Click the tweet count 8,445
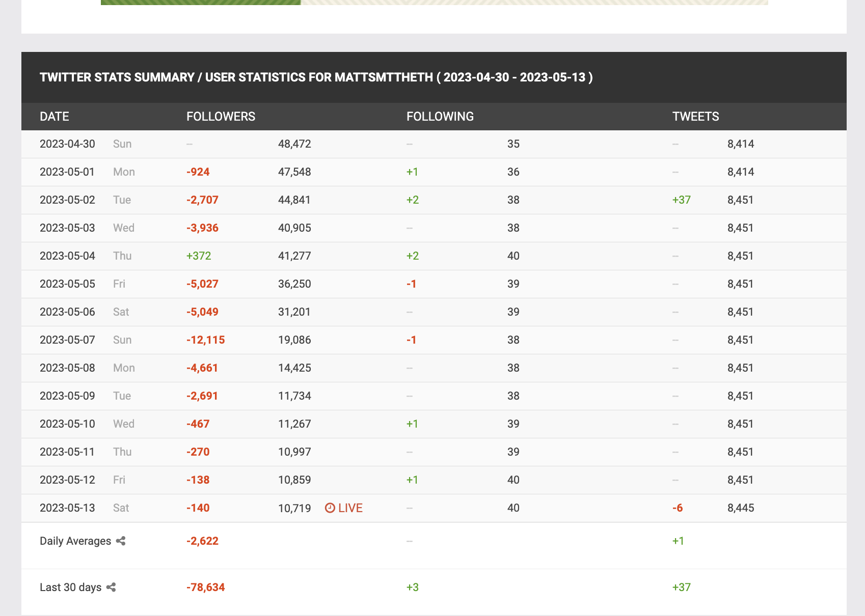Viewport: 865px width, 616px height. click(741, 508)
